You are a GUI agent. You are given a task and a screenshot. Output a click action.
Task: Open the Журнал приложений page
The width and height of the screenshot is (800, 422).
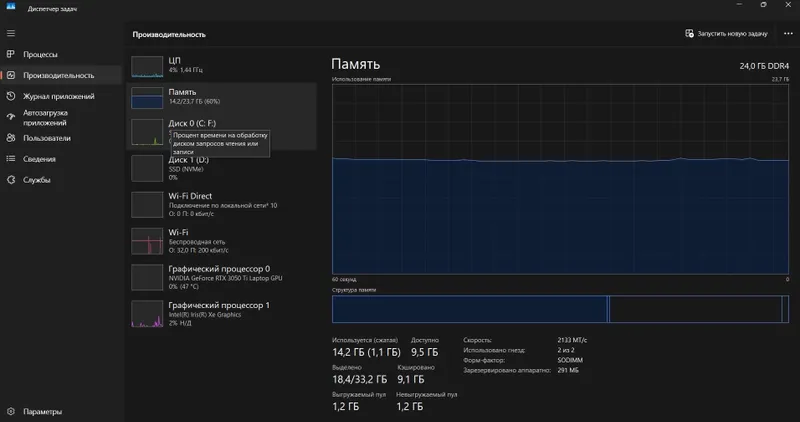pyautogui.click(x=61, y=96)
